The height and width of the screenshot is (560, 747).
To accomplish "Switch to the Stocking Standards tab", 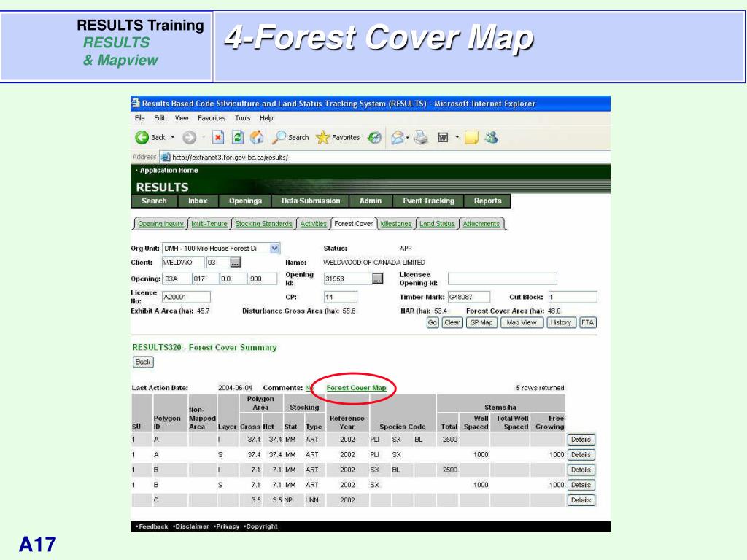I will click(263, 224).
